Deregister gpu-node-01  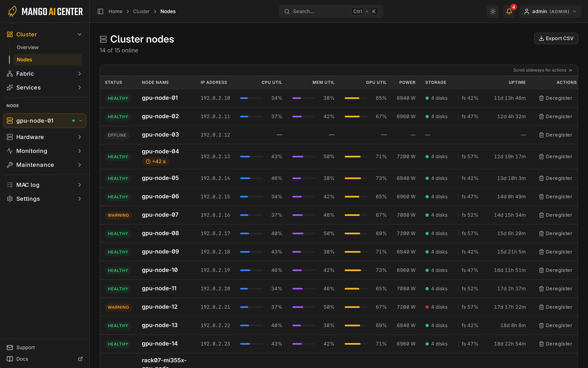[x=555, y=98]
